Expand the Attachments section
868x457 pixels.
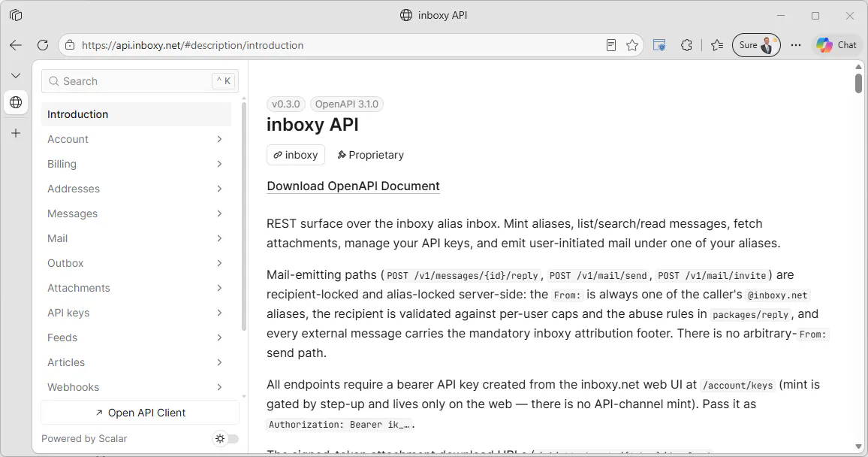(x=136, y=288)
